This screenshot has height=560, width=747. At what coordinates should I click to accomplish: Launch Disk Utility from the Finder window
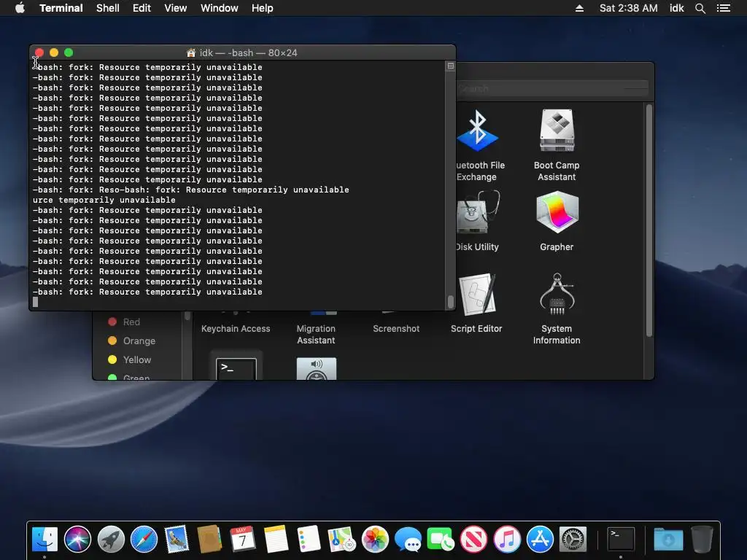[478, 212]
